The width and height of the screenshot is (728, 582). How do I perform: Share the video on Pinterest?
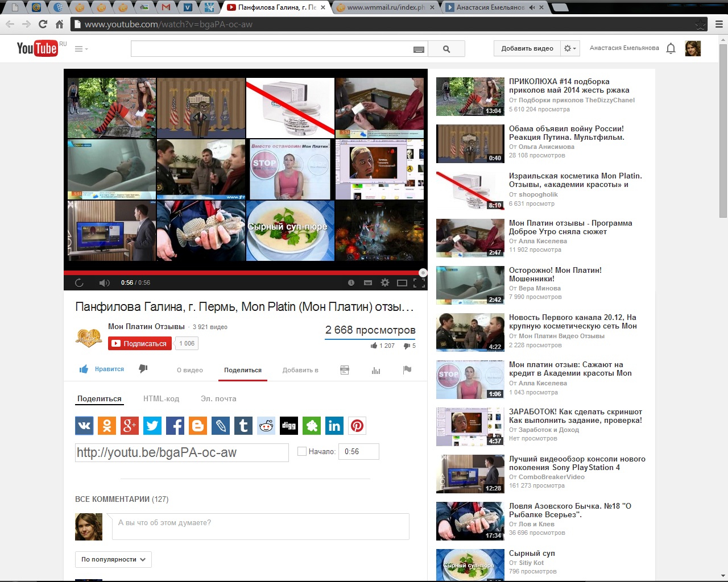357,425
